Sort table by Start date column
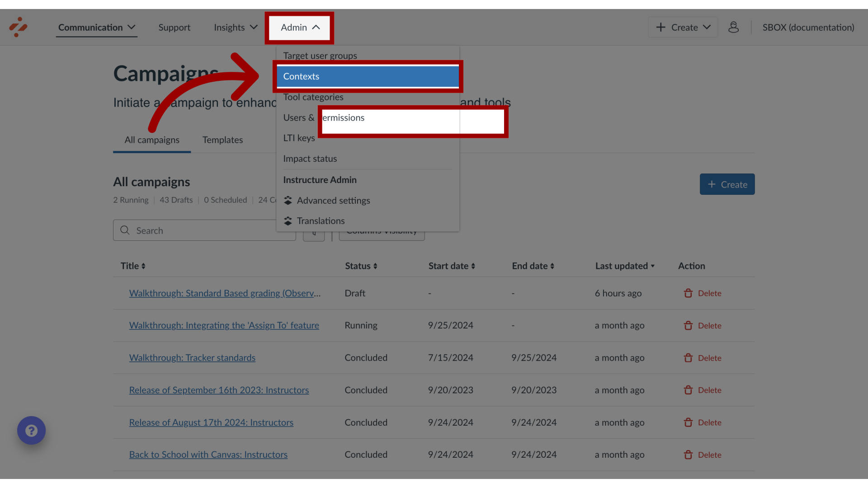 pos(452,266)
